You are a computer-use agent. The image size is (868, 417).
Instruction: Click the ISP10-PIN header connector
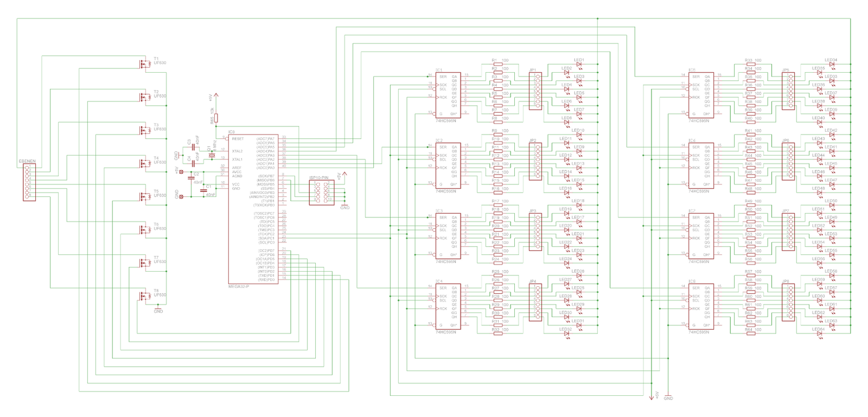[x=321, y=193]
